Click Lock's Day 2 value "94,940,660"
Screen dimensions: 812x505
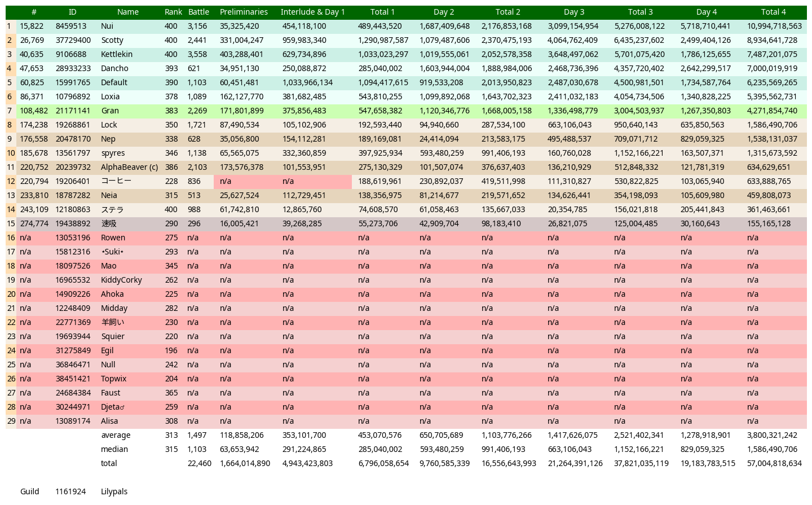[x=439, y=125]
